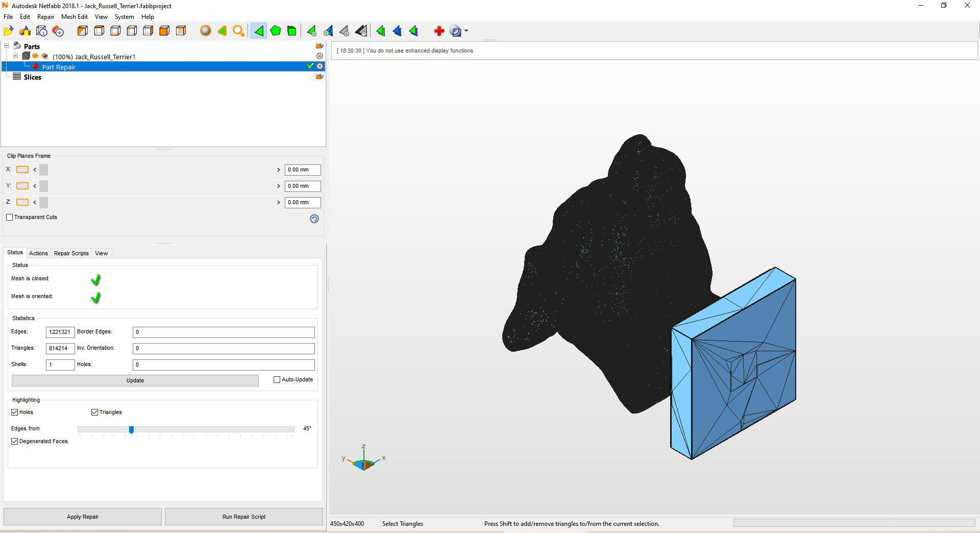Toggle the Y clip plane button
This screenshot has width=980, height=533.
[x=22, y=186]
